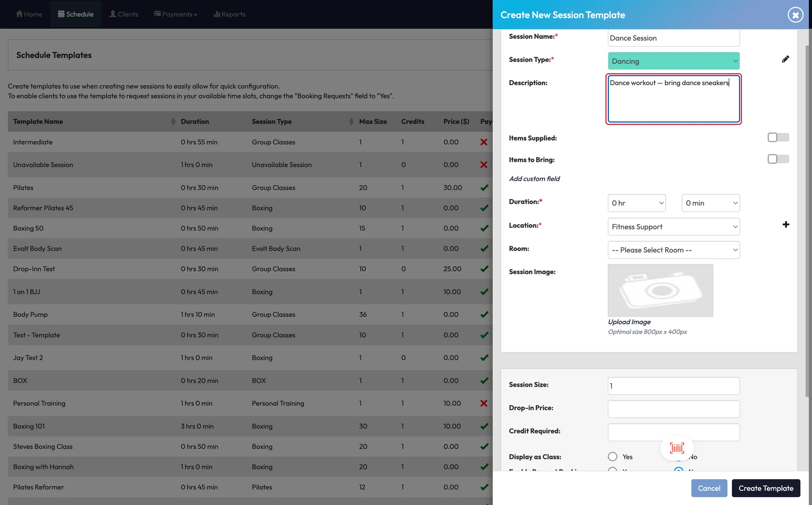
Task: Click the pencil edit icon beside Session Type
Action: [x=785, y=60]
